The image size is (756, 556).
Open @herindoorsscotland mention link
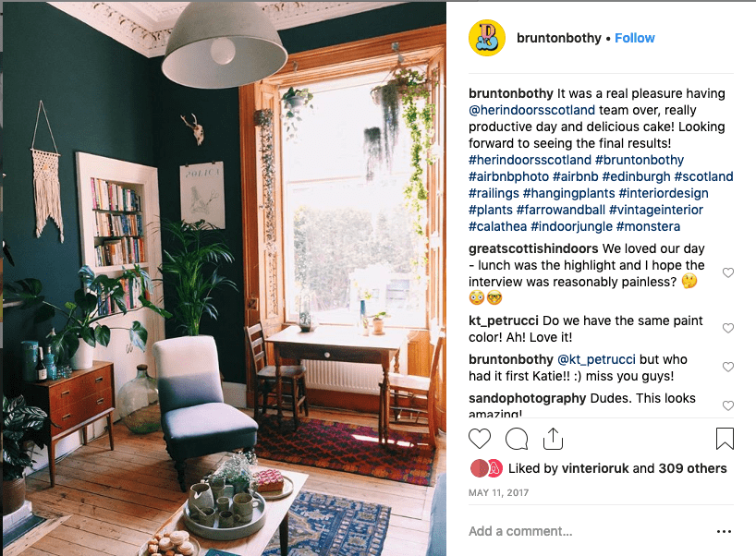[531, 110]
